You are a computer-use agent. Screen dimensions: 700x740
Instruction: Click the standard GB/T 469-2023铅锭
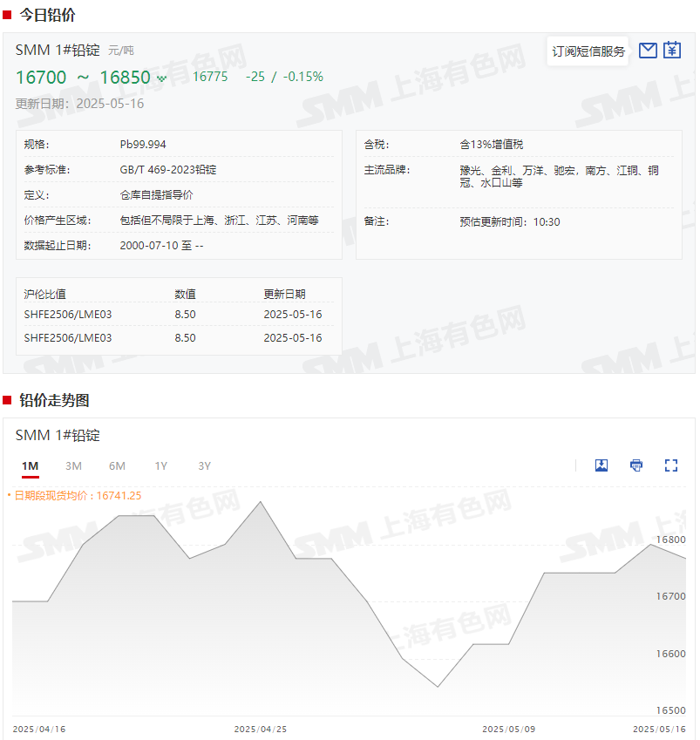pyautogui.click(x=168, y=170)
